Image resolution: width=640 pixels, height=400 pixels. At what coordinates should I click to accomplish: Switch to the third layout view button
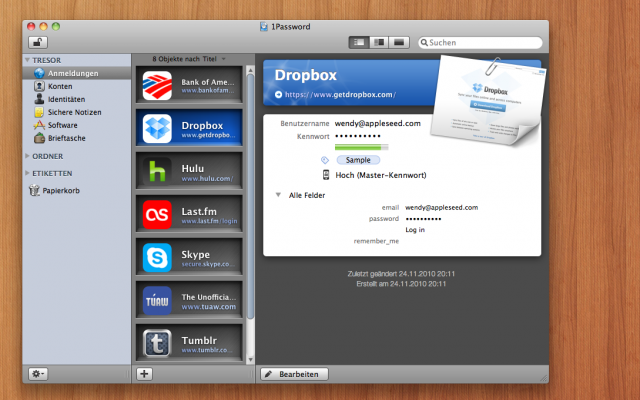tap(399, 42)
